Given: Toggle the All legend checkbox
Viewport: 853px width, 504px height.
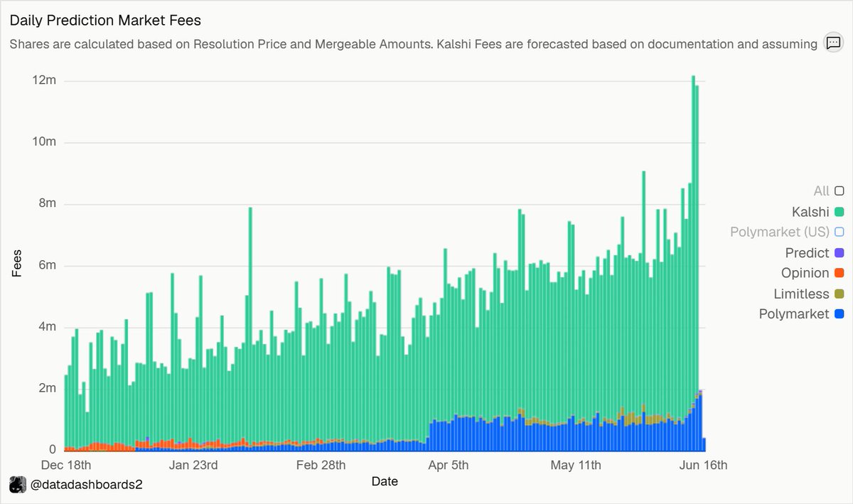Looking at the screenshot, I should click(x=839, y=191).
